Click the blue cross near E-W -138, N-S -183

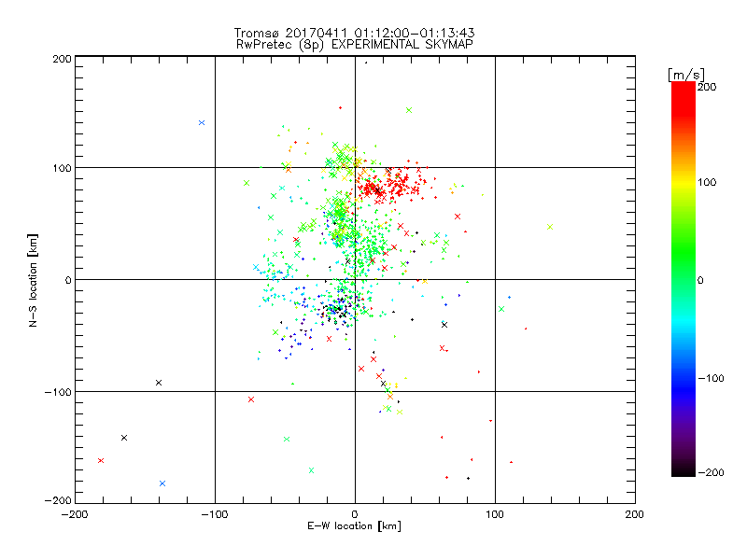[162, 483]
